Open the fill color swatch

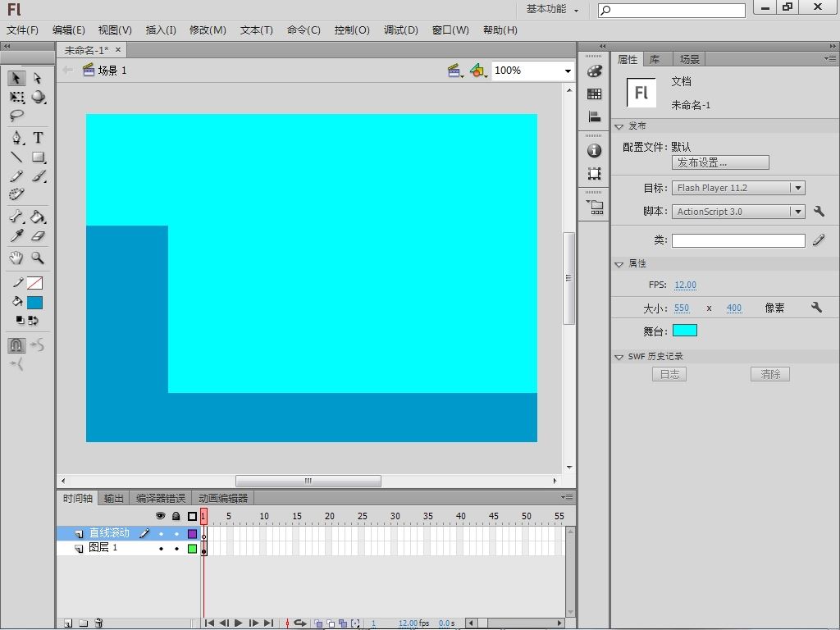[34, 303]
